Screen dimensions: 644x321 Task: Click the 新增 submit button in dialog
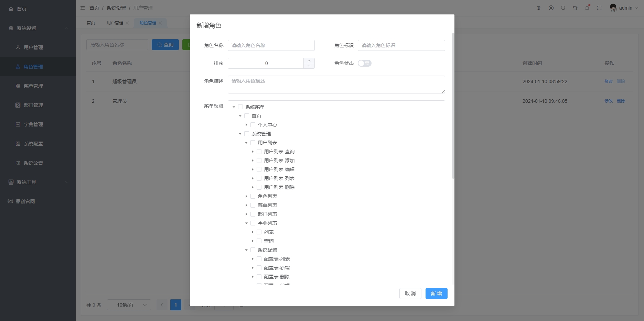[x=437, y=294]
